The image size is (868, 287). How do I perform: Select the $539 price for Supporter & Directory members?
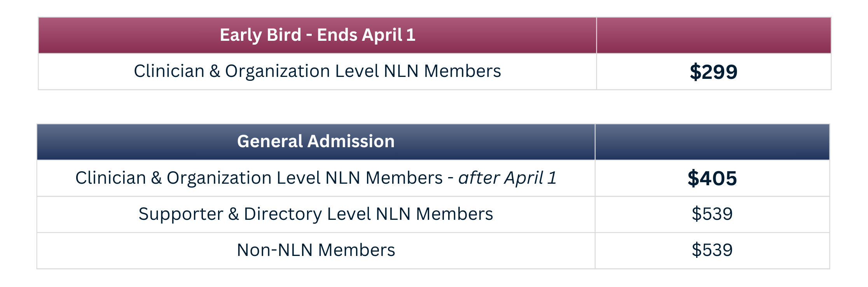[712, 214]
